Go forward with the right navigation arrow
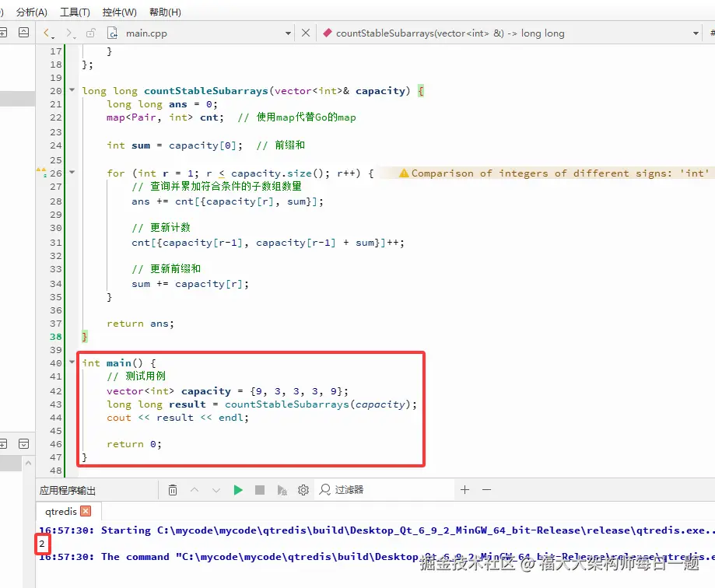The height and width of the screenshot is (588, 715). (70, 33)
